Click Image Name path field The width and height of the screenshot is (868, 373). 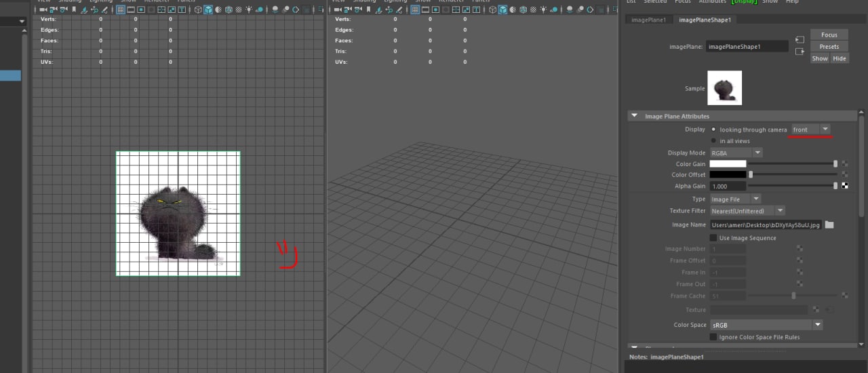point(766,224)
